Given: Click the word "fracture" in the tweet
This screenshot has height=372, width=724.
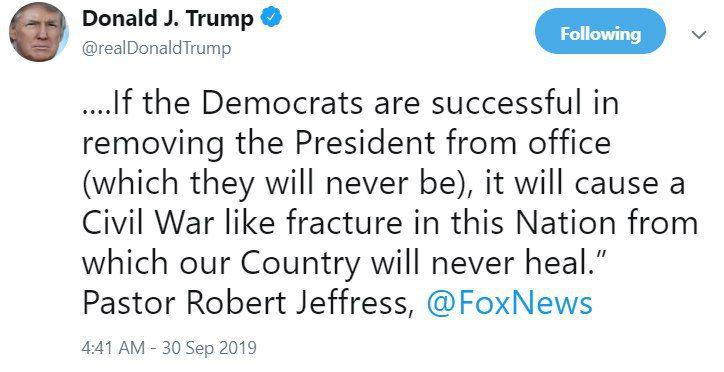Looking at the screenshot, I should pyautogui.click(x=344, y=223).
